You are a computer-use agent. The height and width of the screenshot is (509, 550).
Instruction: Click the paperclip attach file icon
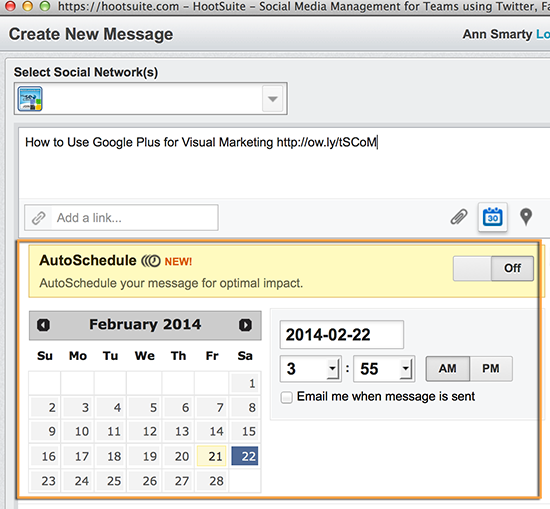click(459, 217)
